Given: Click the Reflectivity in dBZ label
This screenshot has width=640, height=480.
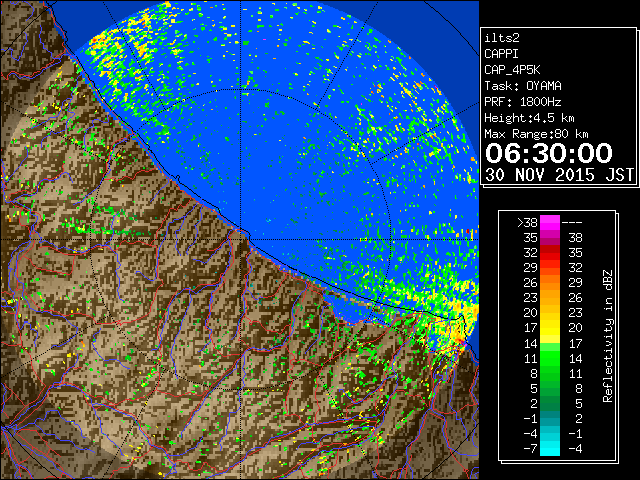Looking at the screenshot, I should 608,336.
